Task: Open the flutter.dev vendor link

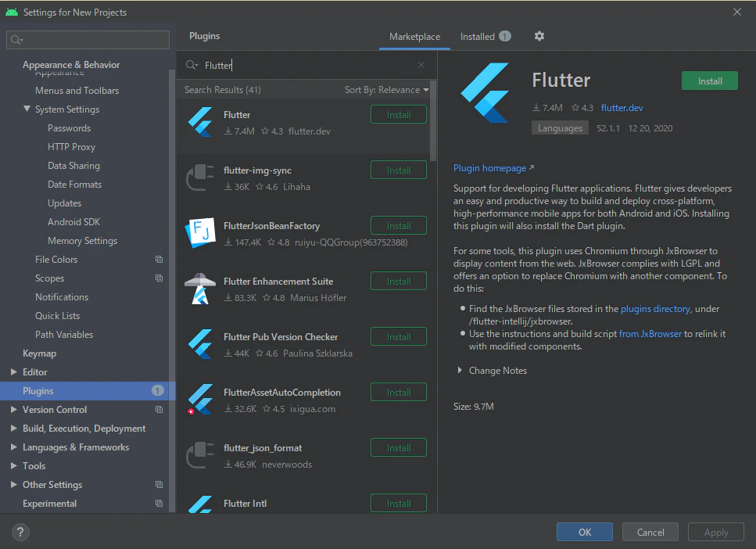Action: click(x=622, y=108)
